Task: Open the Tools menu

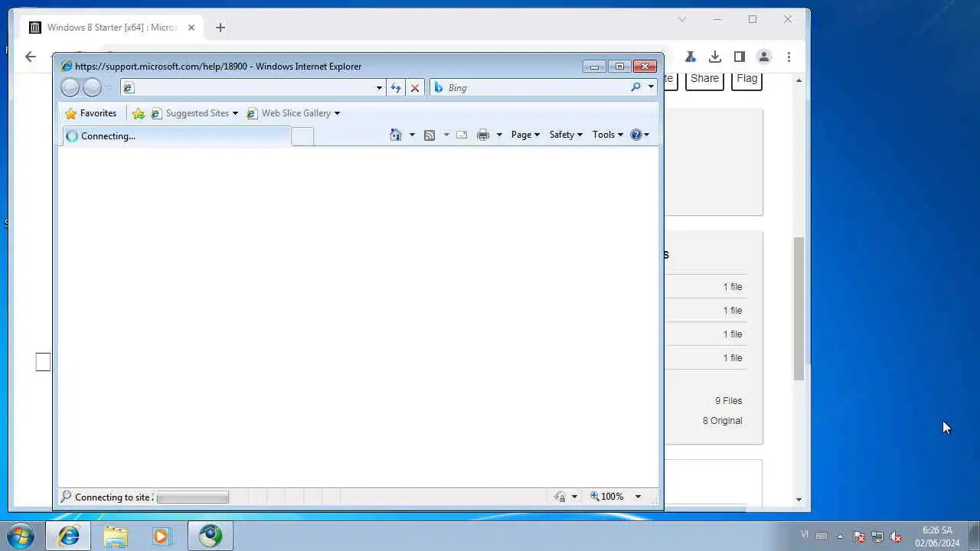Action: 608,135
